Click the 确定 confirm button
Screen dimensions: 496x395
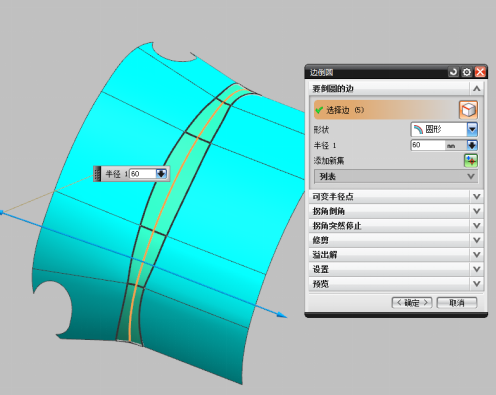click(412, 303)
